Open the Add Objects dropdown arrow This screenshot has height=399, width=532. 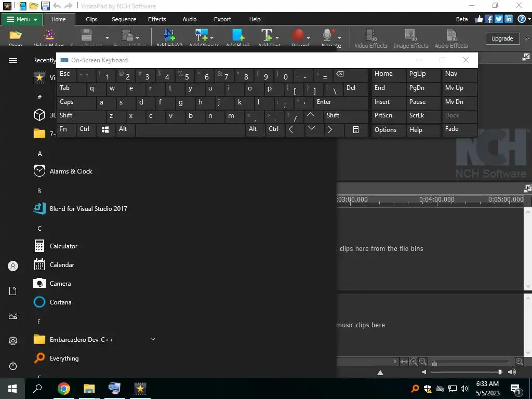[x=212, y=37]
